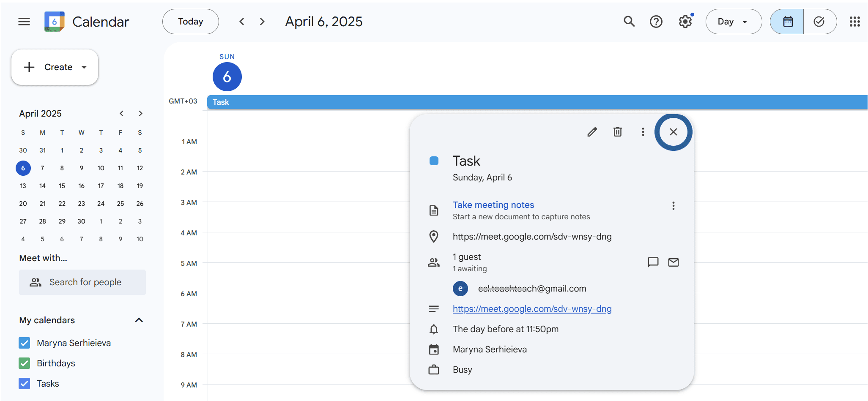Toggle the Birthdays calendar checkbox

click(x=25, y=363)
